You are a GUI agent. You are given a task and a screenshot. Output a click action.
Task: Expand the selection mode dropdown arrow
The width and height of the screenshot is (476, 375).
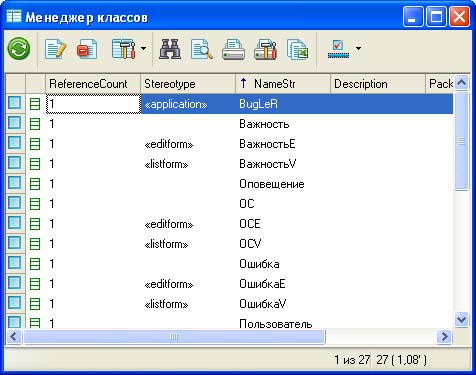pos(358,49)
